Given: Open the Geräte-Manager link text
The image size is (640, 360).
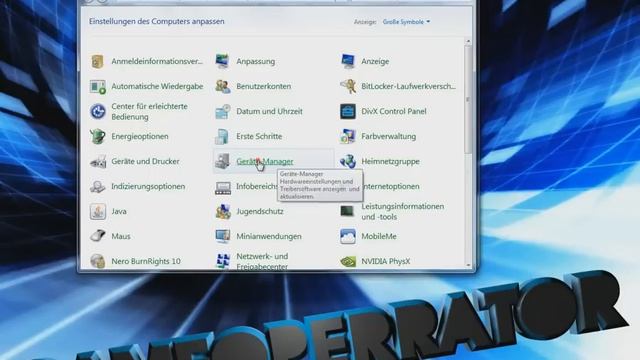Looking at the screenshot, I should click(264, 162).
